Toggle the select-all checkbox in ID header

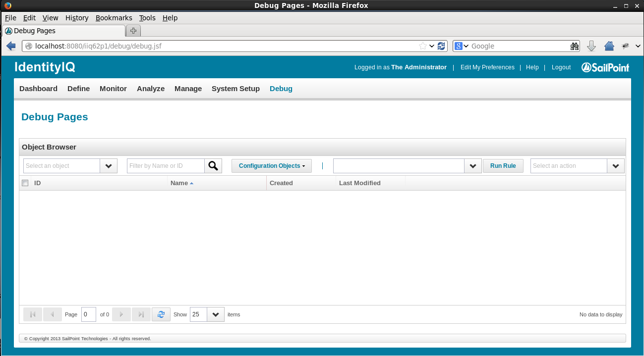tap(25, 183)
